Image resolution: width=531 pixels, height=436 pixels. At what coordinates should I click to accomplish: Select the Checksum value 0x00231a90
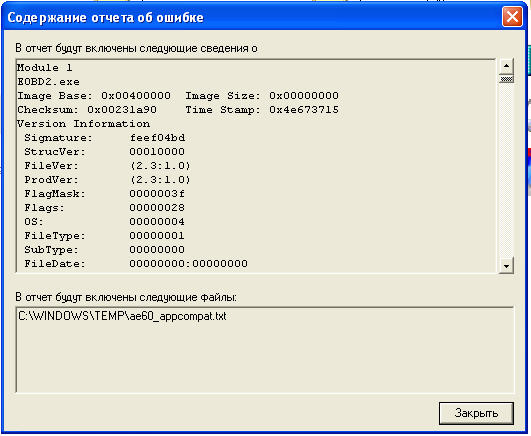[x=122, y=110]
